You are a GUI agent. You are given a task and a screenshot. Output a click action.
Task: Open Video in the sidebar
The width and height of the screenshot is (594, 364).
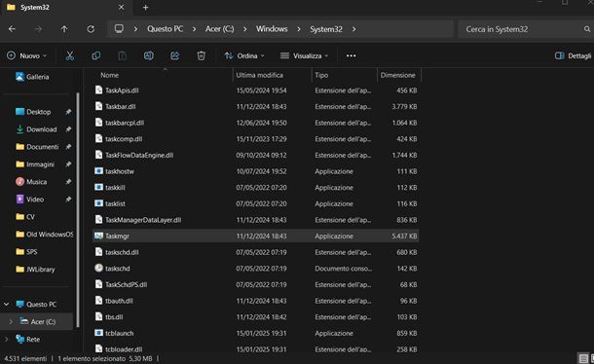(x=29, y=200)
